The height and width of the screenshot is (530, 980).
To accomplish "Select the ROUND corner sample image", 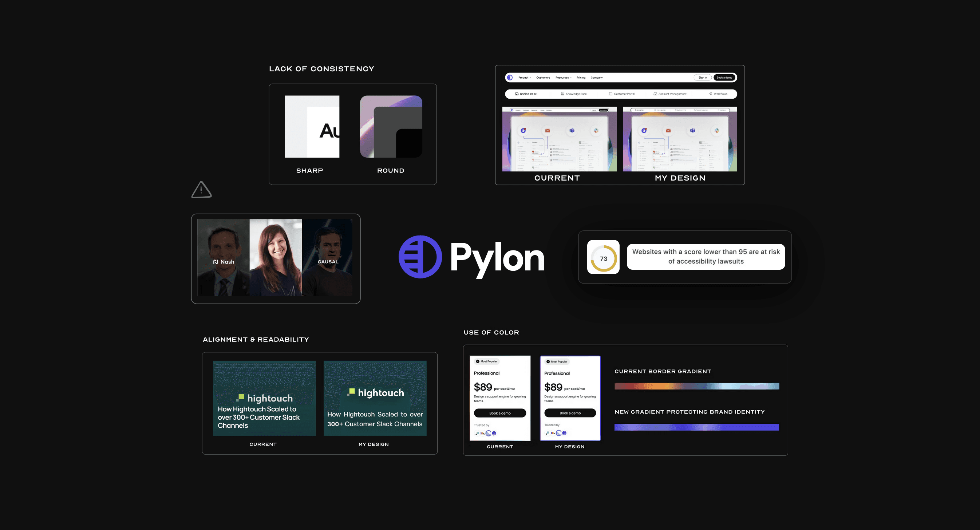I will [x=391, y=126].
